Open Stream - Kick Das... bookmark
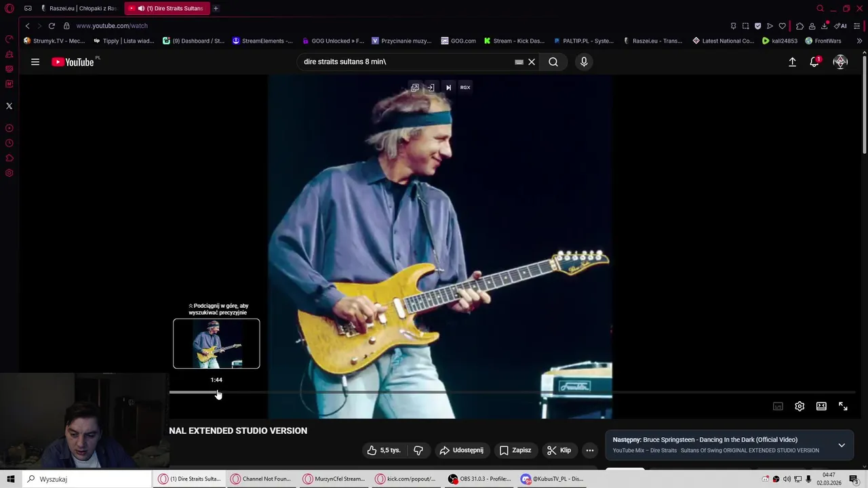 514,41
